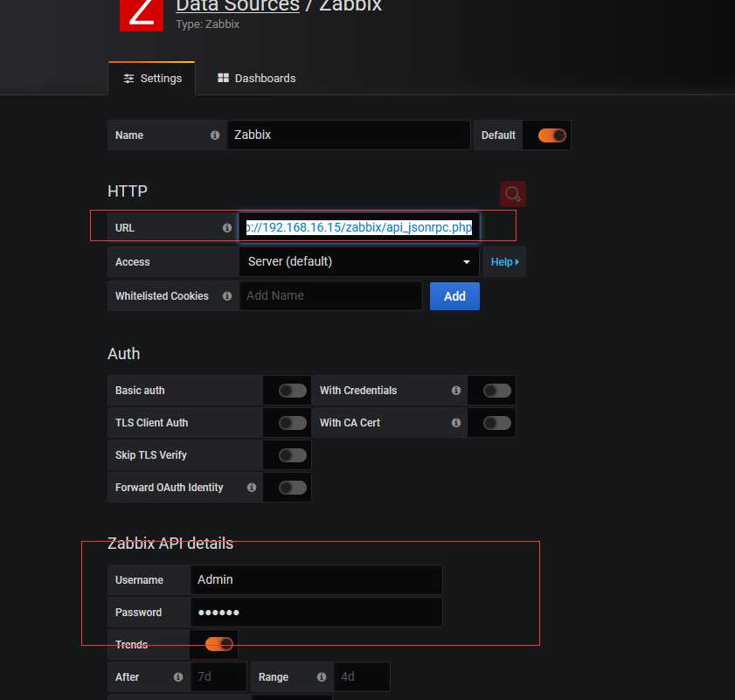Click the Forward OAuth Identity info icon

click(x=252, y=487)
